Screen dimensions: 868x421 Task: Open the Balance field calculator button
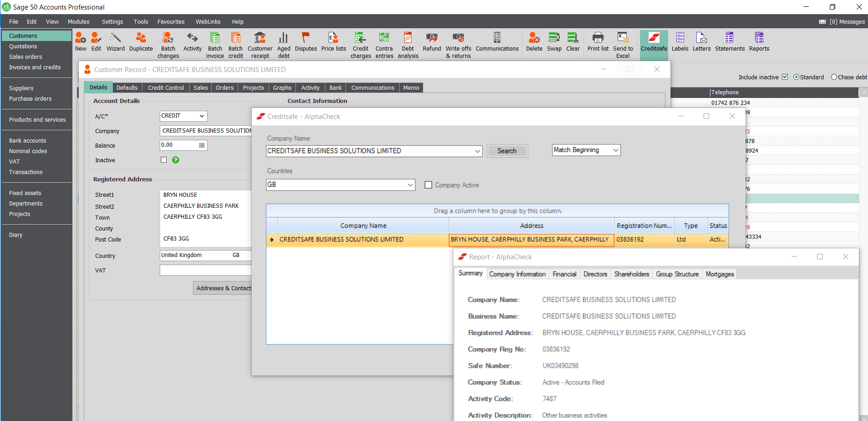[202, 145]
